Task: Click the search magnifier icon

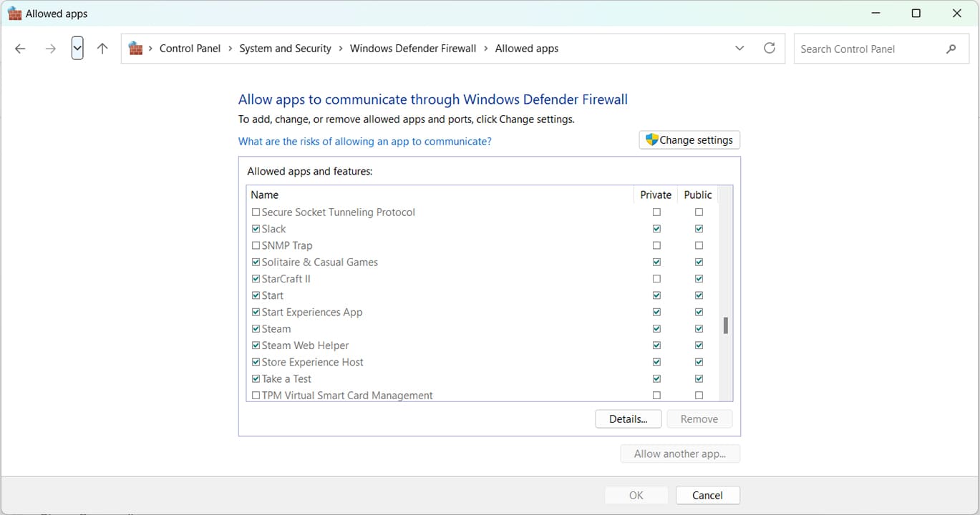Action: pos(951,49)
